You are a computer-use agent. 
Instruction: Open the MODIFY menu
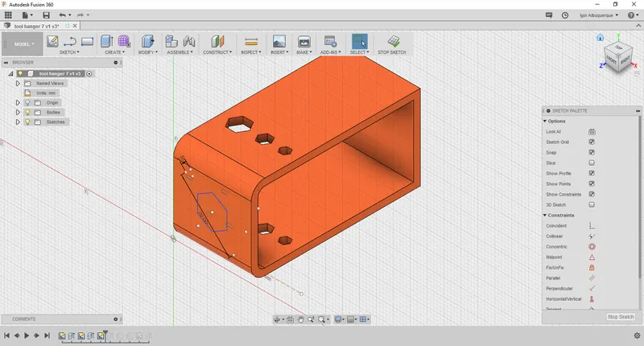147,52
